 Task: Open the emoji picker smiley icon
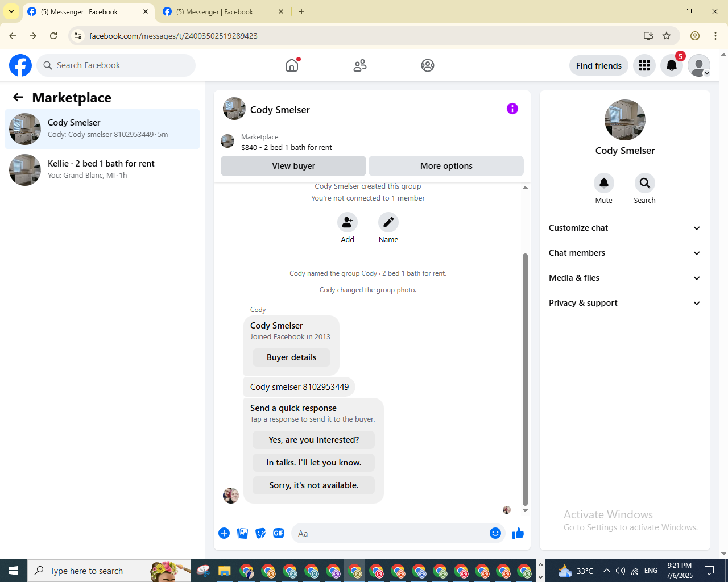tap(495, 533)
